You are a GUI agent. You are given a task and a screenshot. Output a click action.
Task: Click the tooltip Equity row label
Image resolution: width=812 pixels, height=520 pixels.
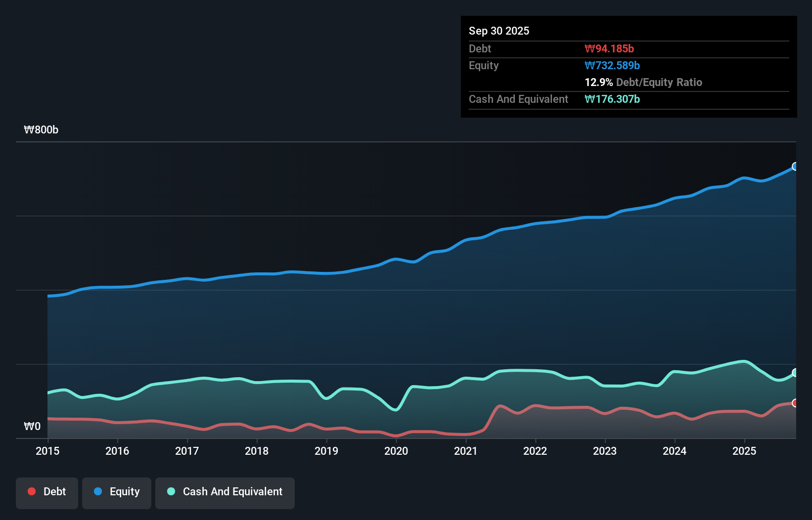(x=484, y=65)
